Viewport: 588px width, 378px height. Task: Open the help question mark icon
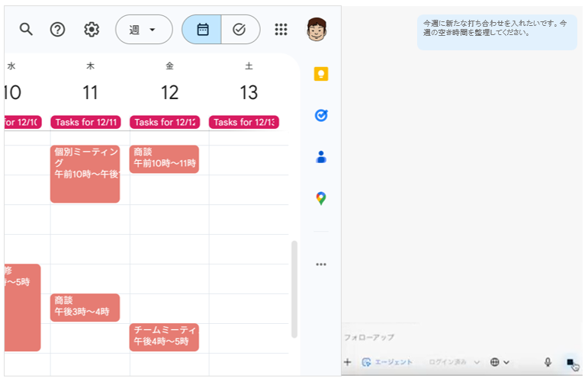(x=57, y=29)
